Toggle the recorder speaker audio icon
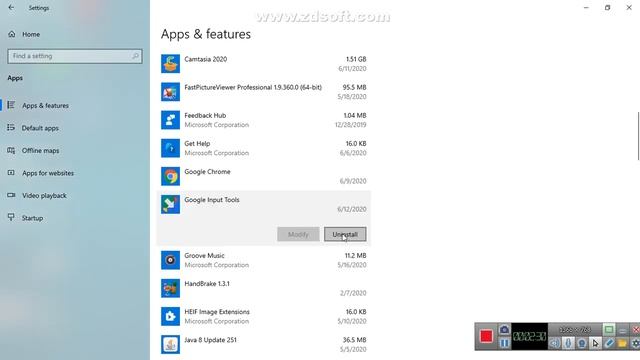Screen dimensions: 640x360 [x=554, y=343]
